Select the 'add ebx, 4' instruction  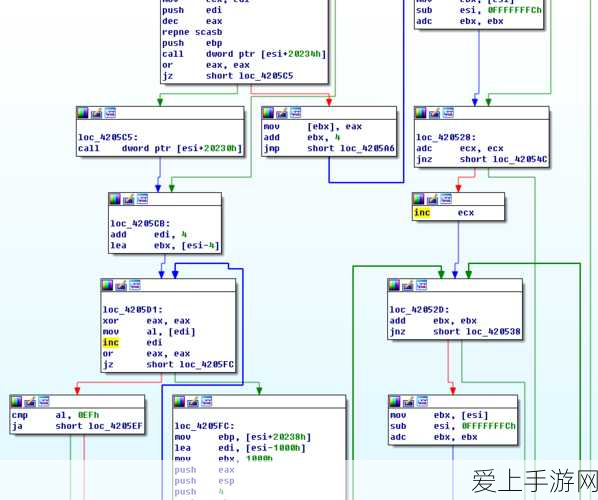click(302, 137)
